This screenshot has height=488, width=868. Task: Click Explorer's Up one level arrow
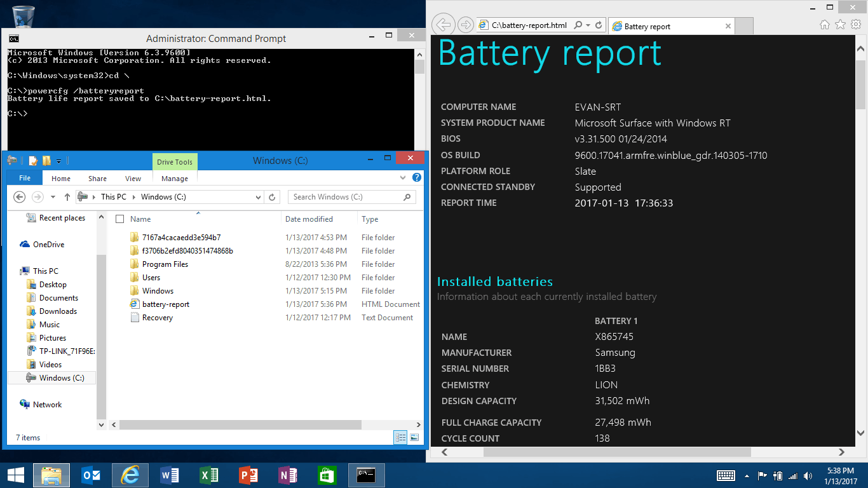coord(67,197)
